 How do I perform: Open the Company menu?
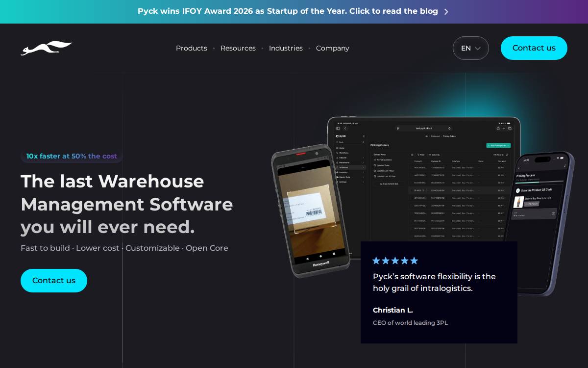333,48
